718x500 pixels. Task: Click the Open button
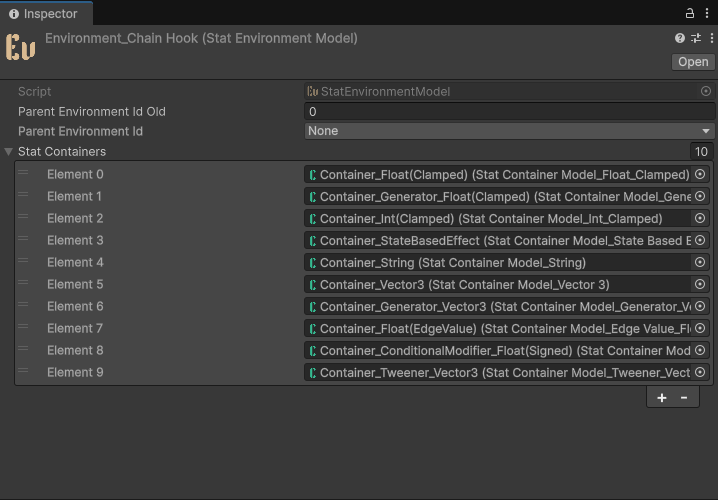[x=693, y=62]
